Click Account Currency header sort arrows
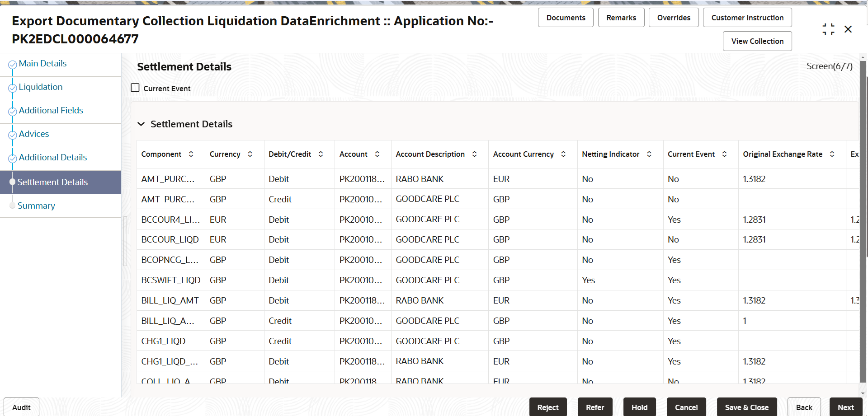 tap(564, 154)
